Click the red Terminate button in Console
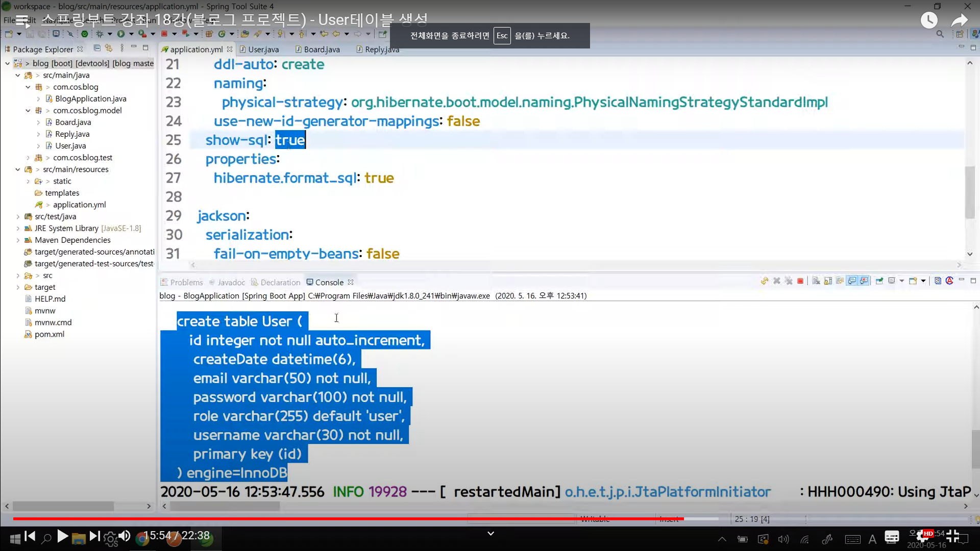The height and width of the screenshot is (551, 980). coord(800,281)
